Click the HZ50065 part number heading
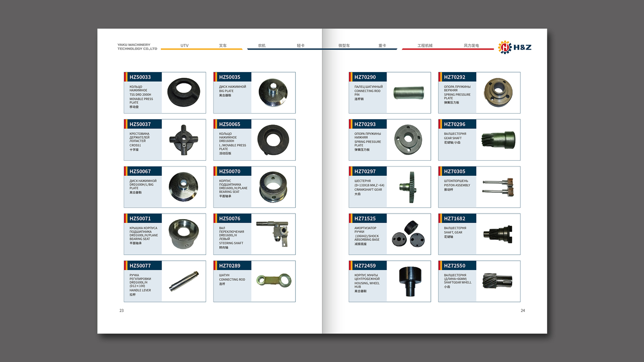644x362 pixels. (230, 124)
